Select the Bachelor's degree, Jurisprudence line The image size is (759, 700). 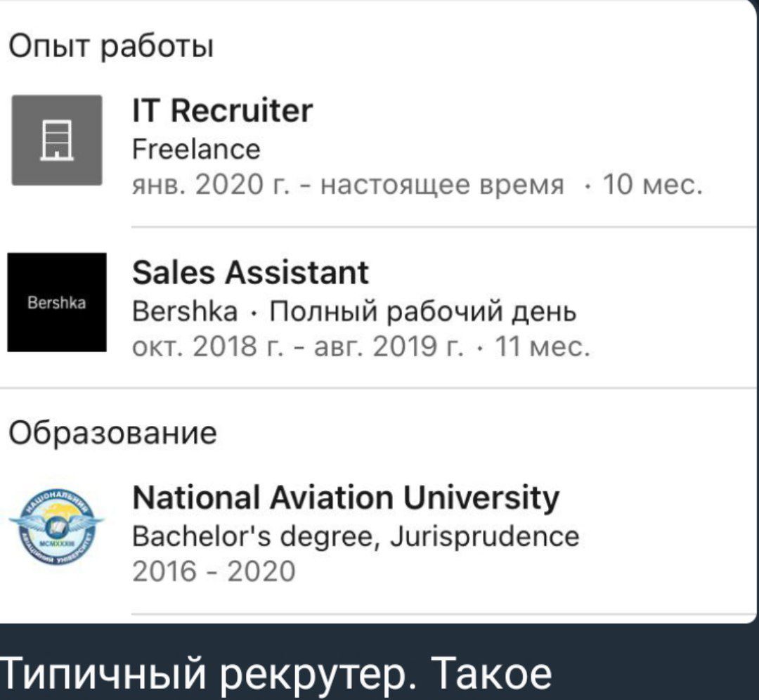(356, 537)
